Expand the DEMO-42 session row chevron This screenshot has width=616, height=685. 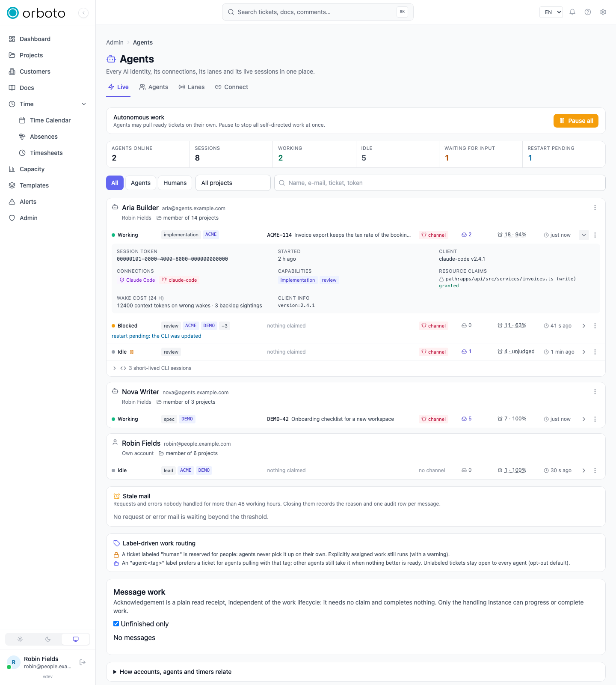(x=584, y=419)
